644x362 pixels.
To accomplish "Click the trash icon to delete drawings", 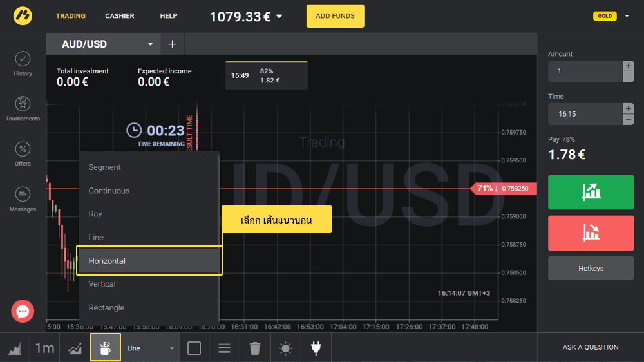I will 255,348.
